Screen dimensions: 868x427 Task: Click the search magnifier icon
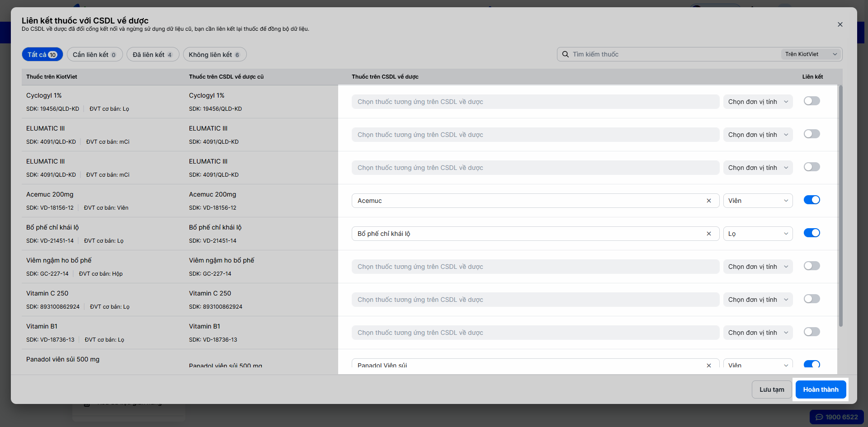pos(565,54)
